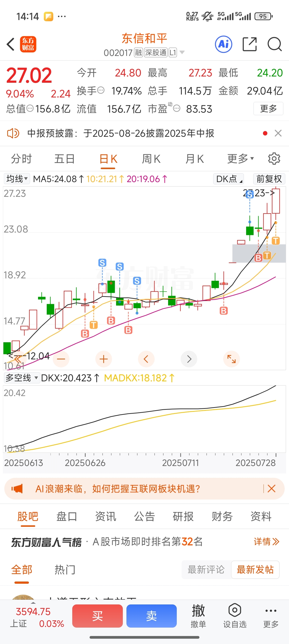The width and height of the screenshot is (289, 644).
Task: Move chart right with arrow button
Action: (189, 359)
